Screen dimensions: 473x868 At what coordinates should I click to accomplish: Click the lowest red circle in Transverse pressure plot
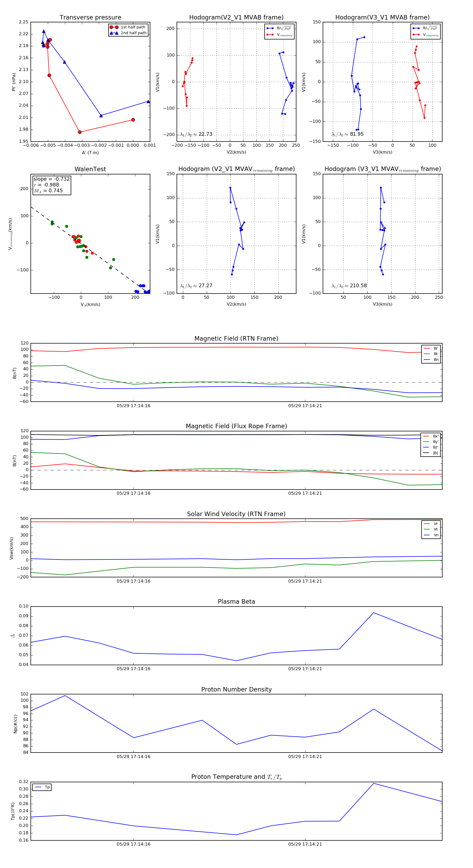pos(79,132)
